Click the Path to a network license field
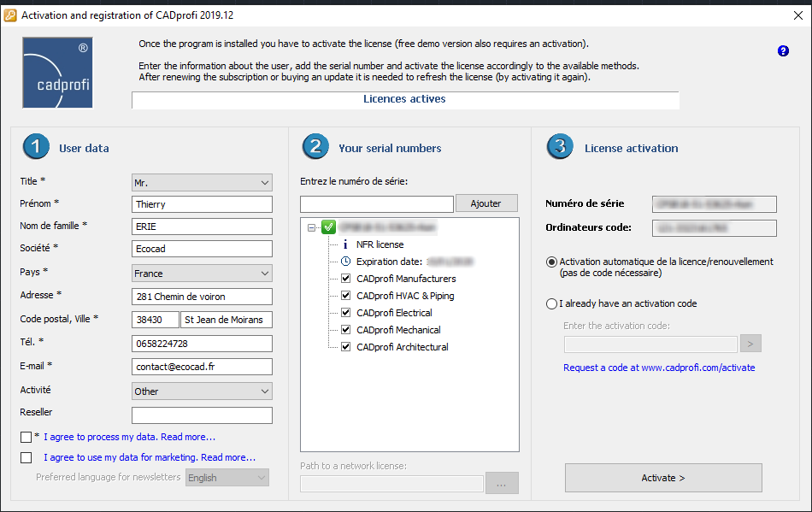The width and height of the screenshot is (812, 512). click(392, 484)
